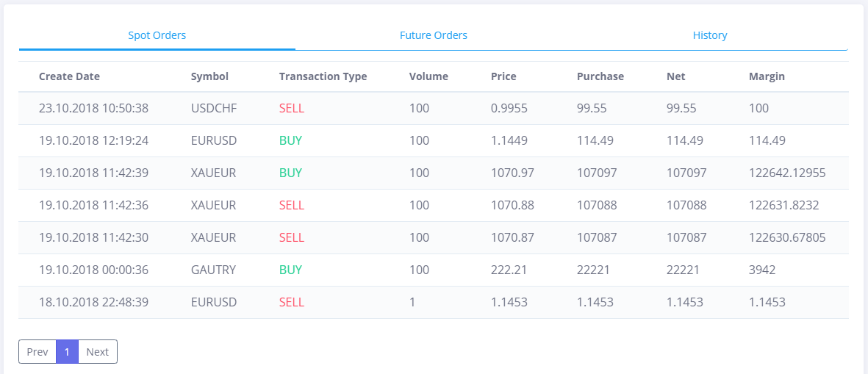868x374 pixels.
Task: Click the Volume column header
Action: [428, 77]
